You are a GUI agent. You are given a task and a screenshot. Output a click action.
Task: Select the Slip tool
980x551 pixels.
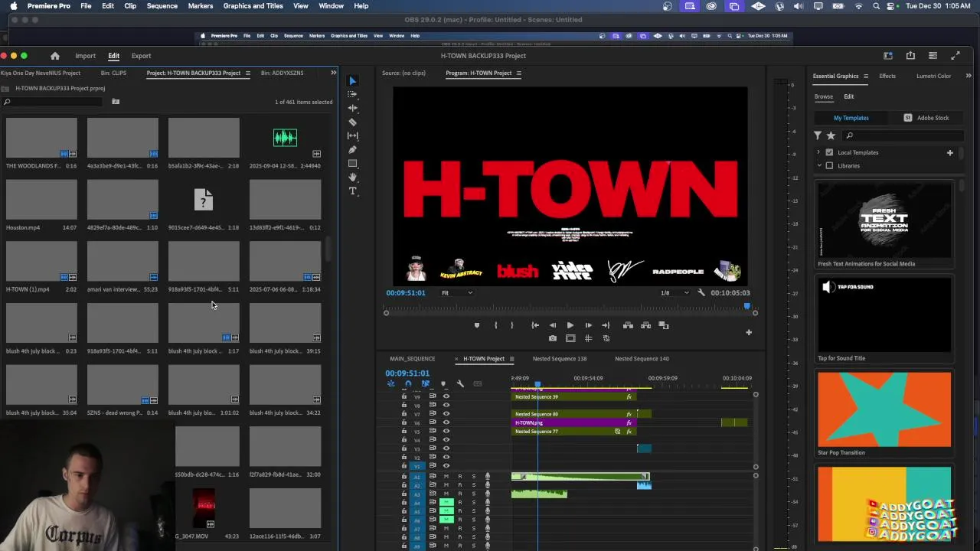[352, 136]
